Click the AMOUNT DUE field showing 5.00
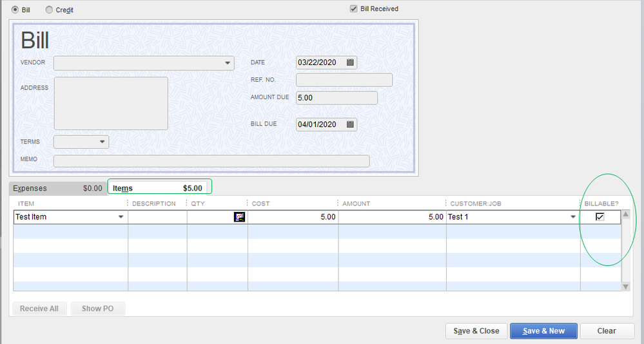Viewport: 644px width, 344px height. [337, 98]
